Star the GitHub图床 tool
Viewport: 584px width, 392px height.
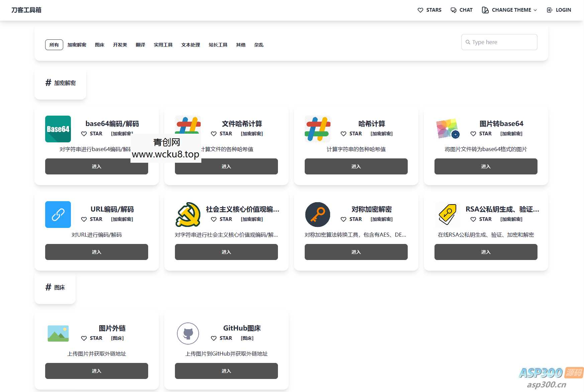coord(221,338)
